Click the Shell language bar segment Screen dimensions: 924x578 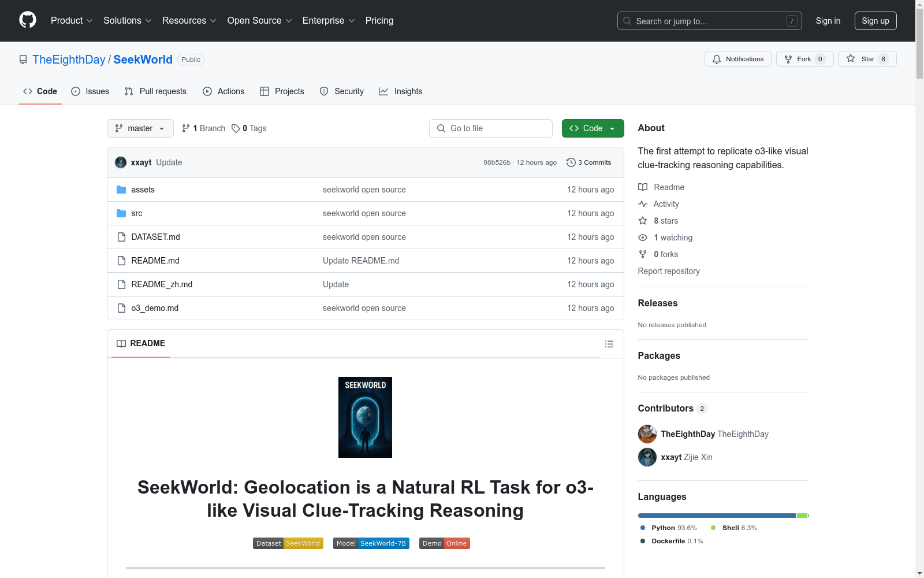pyautogui.click(x=802, y=516)
